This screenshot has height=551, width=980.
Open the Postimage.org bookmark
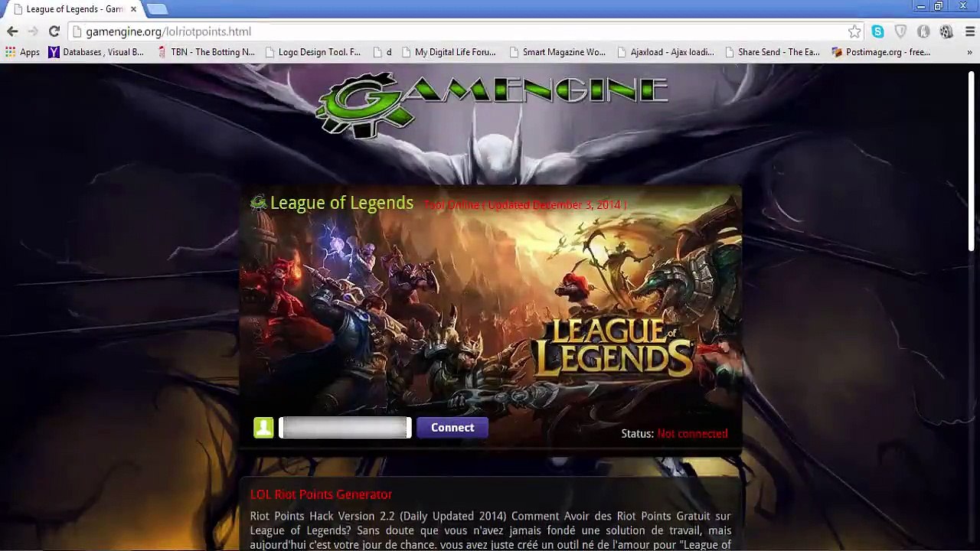880,52
